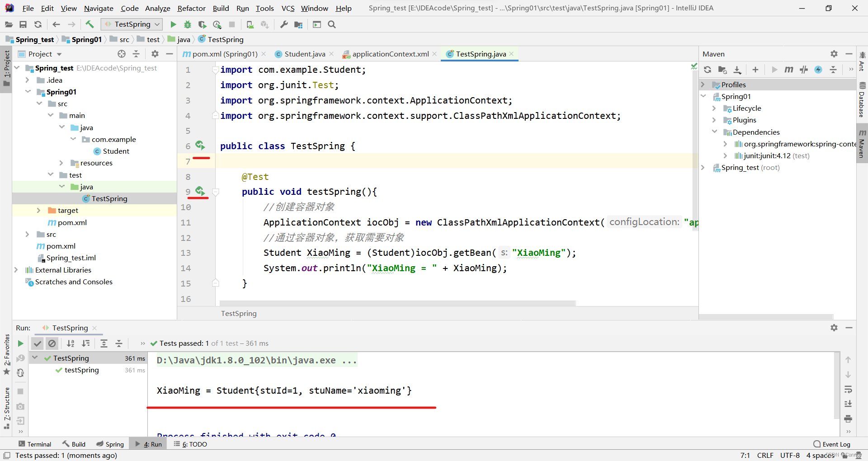
Task: Click the editor horizontal scrollbar
Action: tap(397, 303)
